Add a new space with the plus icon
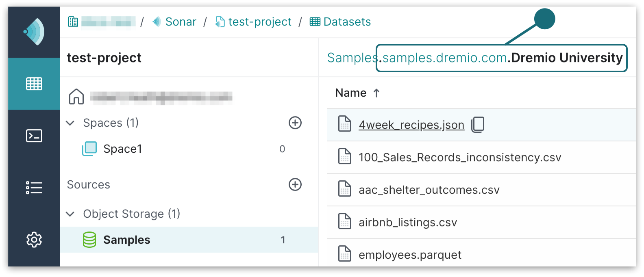644x277 pixels. (295, 123)
